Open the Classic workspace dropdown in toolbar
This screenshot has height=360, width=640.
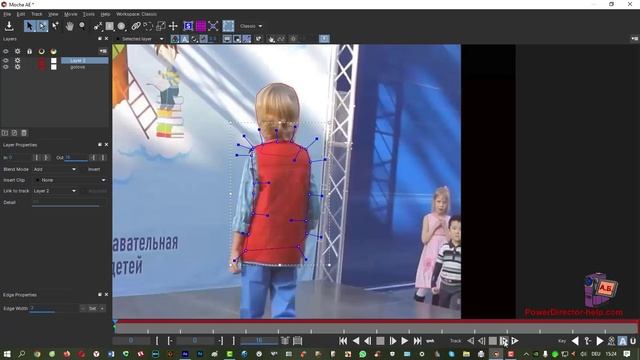251,26
